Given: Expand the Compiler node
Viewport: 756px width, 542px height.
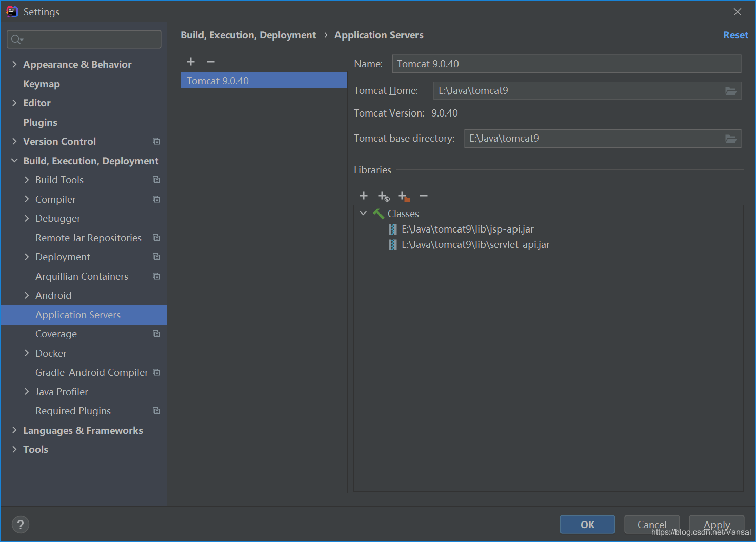Looking at the screenshot, I should click(27, 199).
